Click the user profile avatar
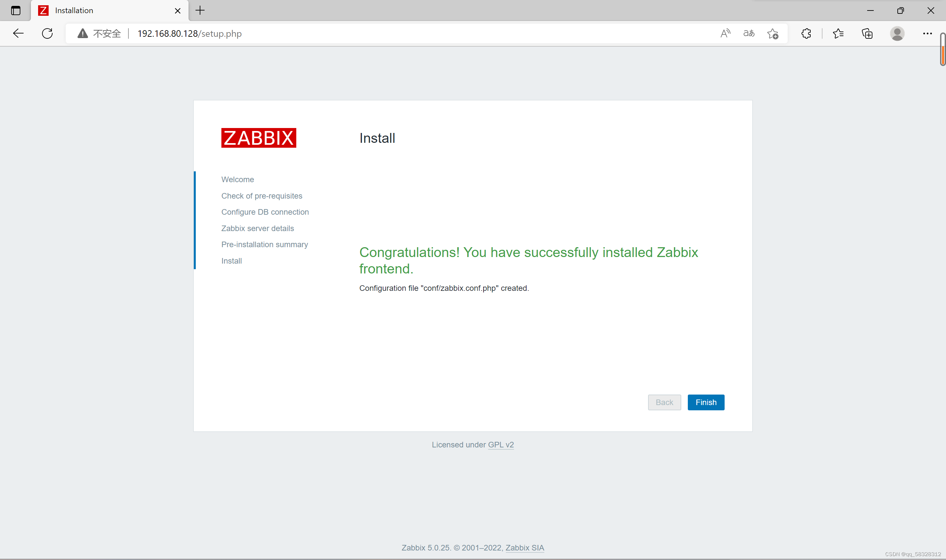The width and height of the screenshot is (946, 560). [x=897, y=33]
